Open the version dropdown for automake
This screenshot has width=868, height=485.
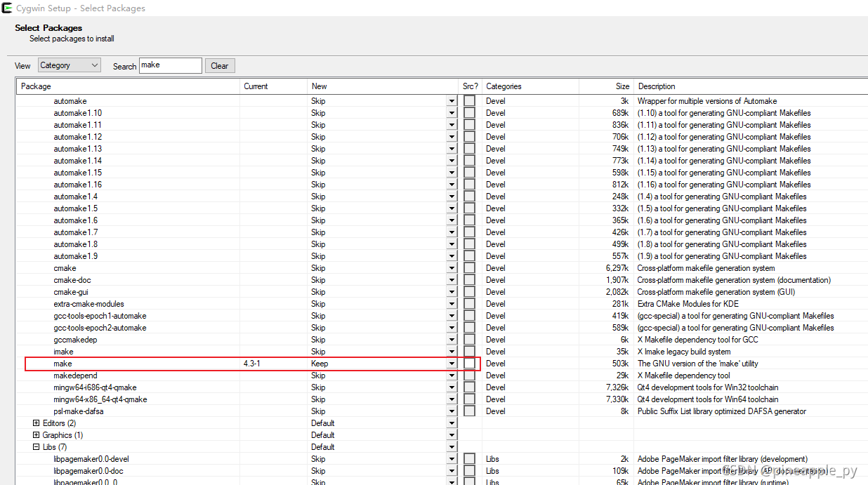coord(452,101)
